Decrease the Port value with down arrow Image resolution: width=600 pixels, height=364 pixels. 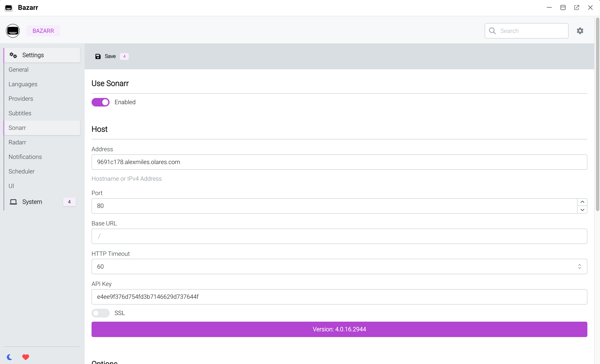pos(582,210)
